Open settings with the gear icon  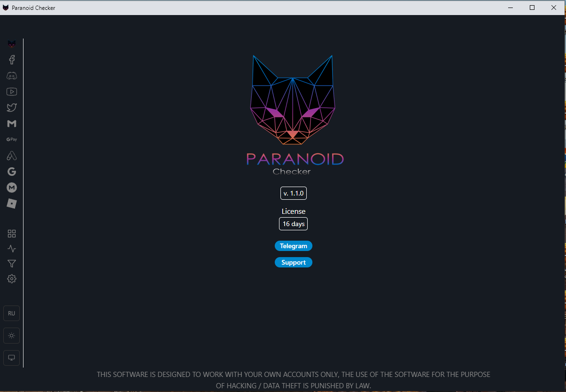(x=12, y=279)
